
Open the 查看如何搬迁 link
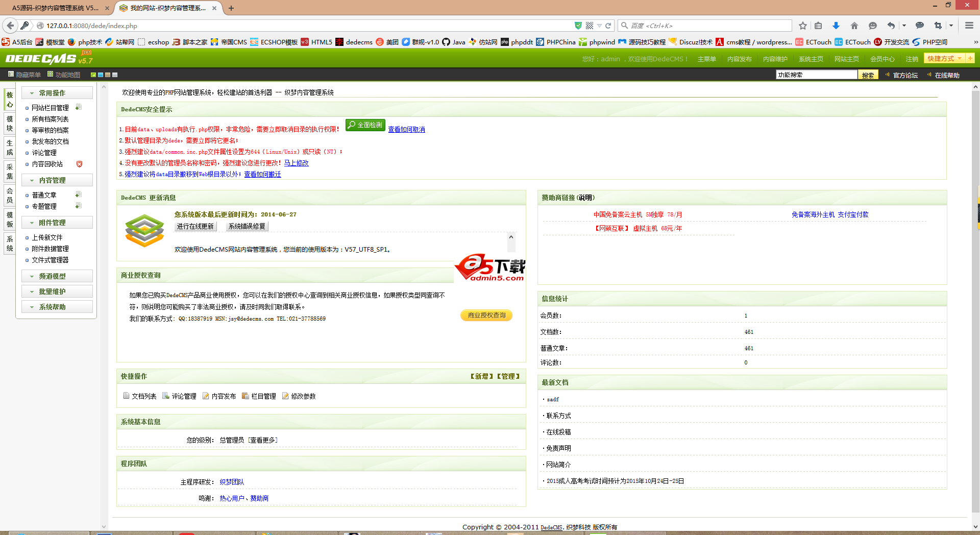(263, 174)
